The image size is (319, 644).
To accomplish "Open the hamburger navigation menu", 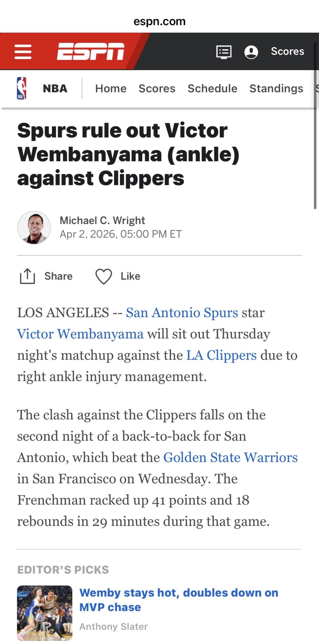I will [23, 52].
